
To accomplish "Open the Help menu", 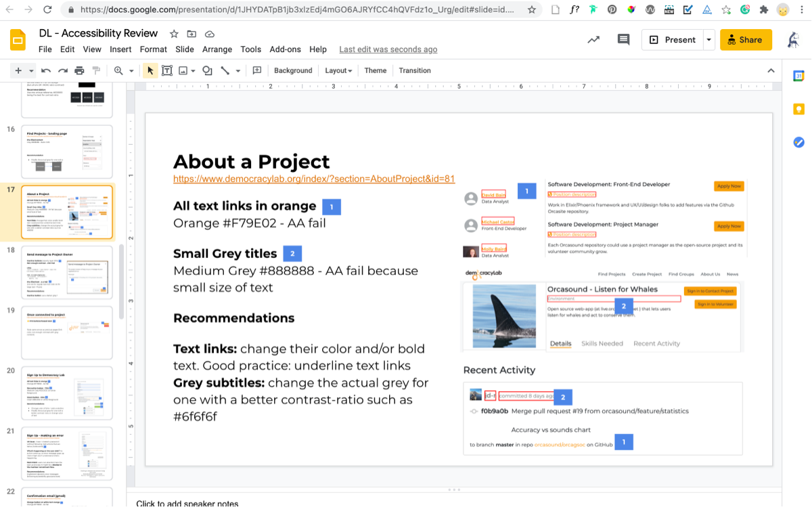I will tap(318, 49).
